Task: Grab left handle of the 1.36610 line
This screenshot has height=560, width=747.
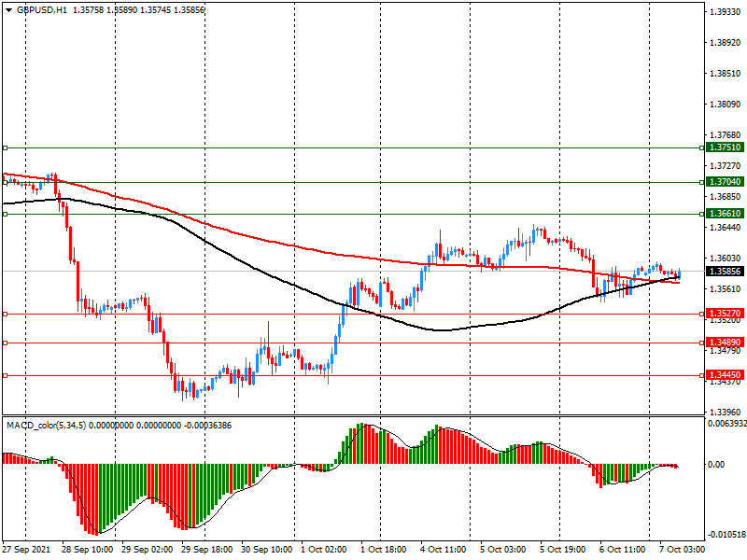Action: [6, 215]
